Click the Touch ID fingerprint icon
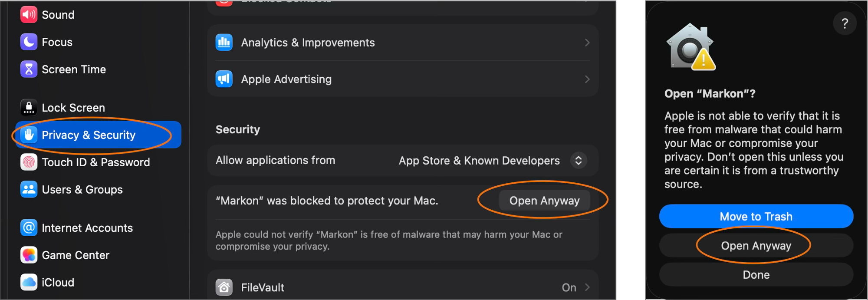The width and height of the screenshot is (868, 300). point(29,162)
